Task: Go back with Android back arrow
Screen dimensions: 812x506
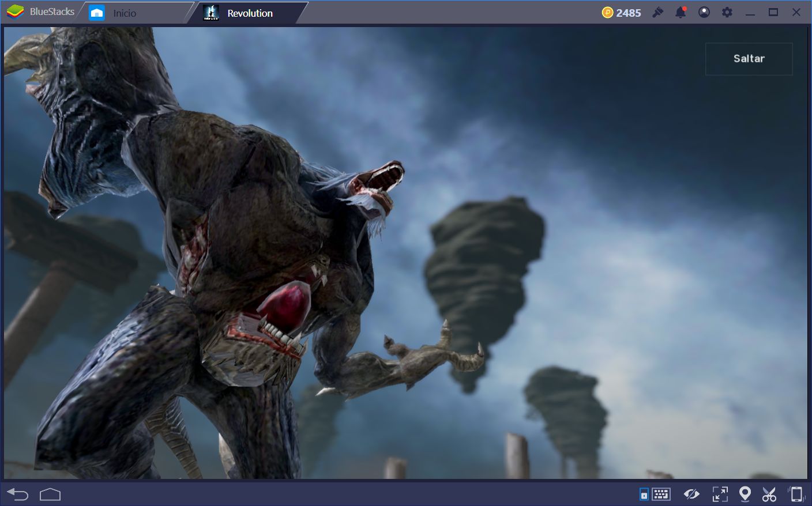Action: pos(17,494)
